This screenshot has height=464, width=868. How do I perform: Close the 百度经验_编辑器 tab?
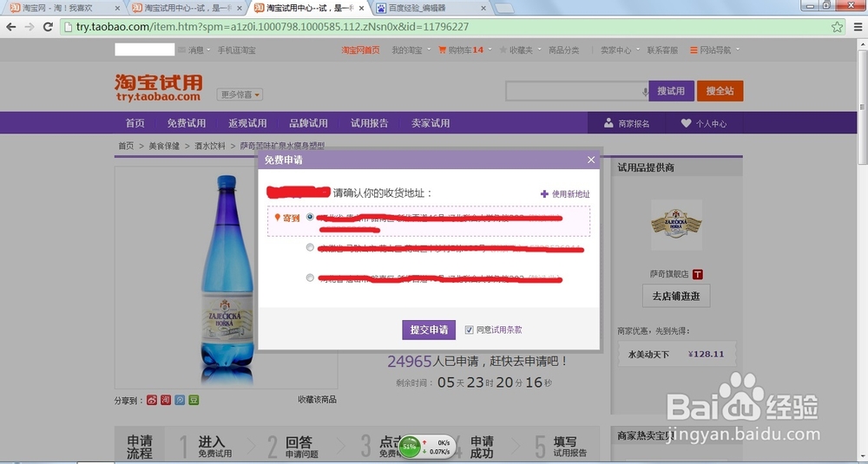pos(483,9)
